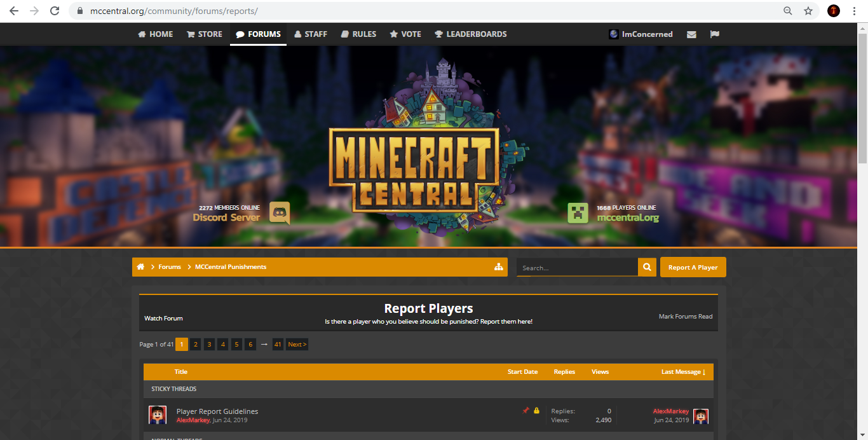Viewport: 868px width, 440px height.
Task: Click the search magnifier icon
Action: click(646, 267)
